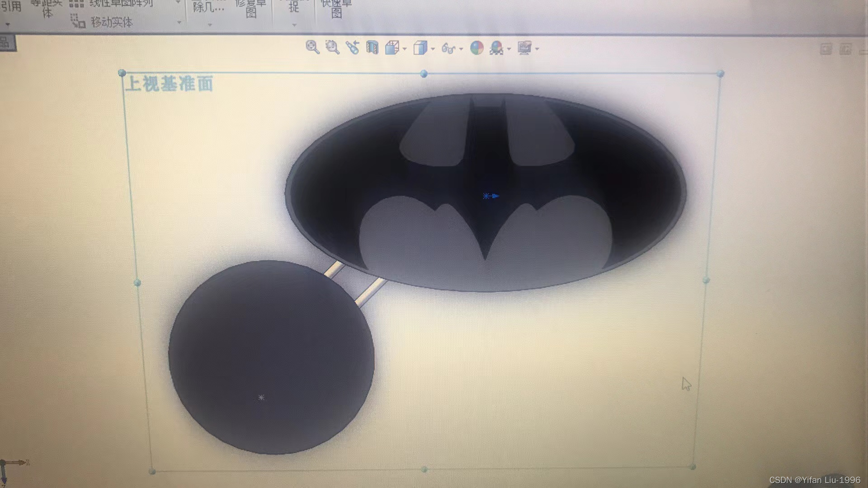
Task: Click the View Settings monitor icon
Action: pyautogui.click(x=524, y=48)
